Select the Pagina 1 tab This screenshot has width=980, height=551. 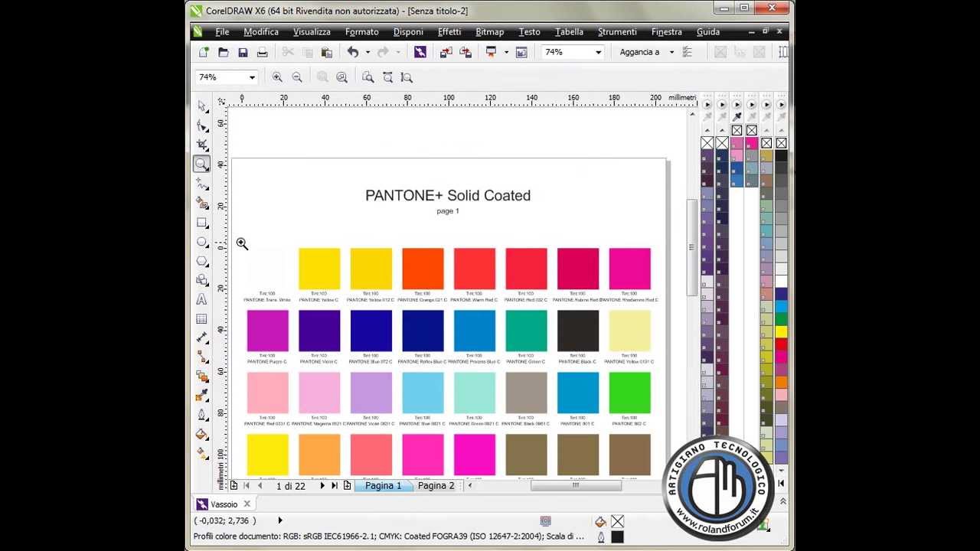pyautogui.click(x=383, y=486)
